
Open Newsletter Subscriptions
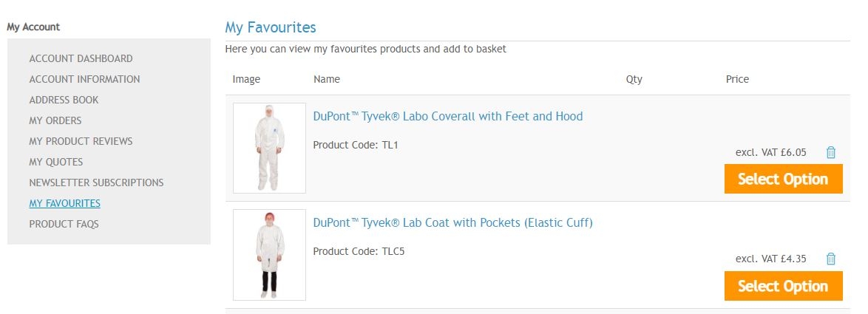(96, 182)
